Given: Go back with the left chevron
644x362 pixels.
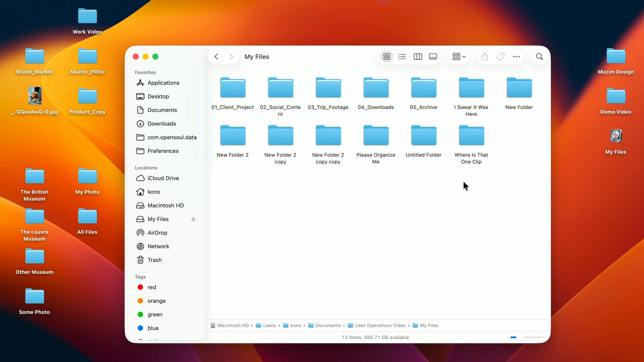Looking at the screenshot, I should click(216, 57).
